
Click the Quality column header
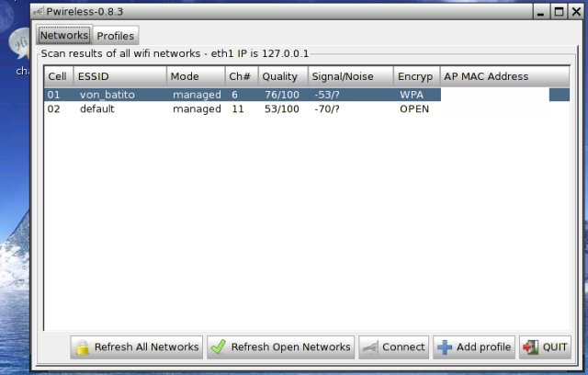tap(283, 76)
